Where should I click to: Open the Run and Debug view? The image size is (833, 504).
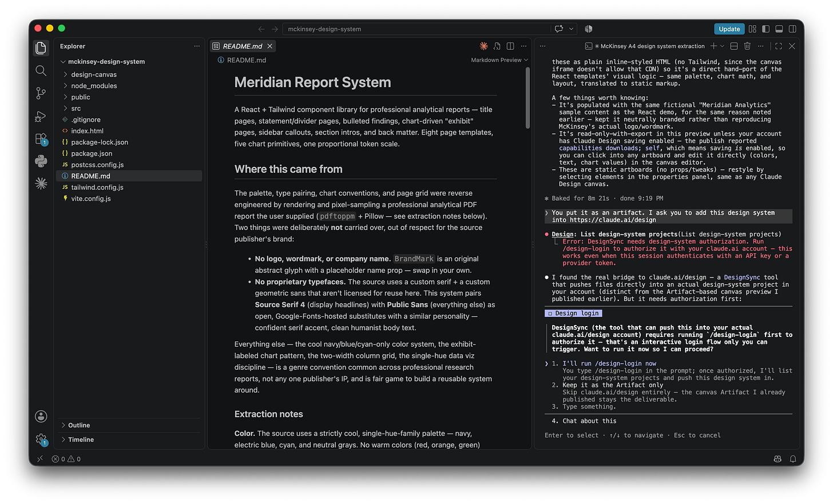pos(41,116)
